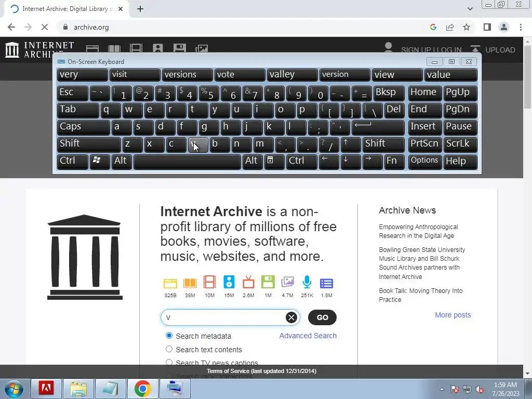Screen dimensions: 532x399
Task: Open the audio (speaker) icon in Archive nav bar
Action: [x=158, y=48]
